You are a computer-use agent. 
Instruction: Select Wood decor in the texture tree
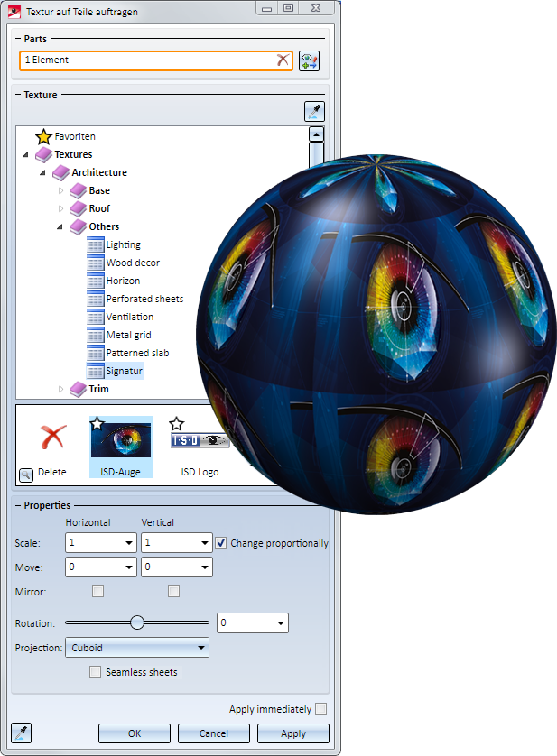coord(133,263)
